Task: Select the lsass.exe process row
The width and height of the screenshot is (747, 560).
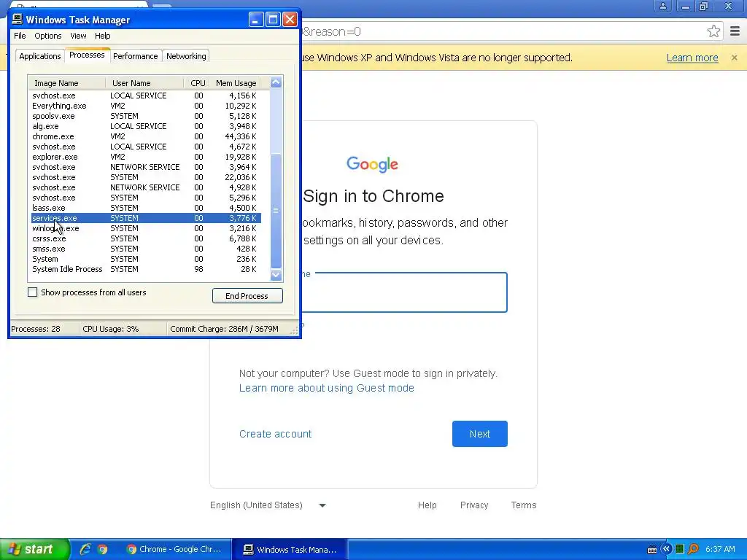Action: [x=146, y=208]
